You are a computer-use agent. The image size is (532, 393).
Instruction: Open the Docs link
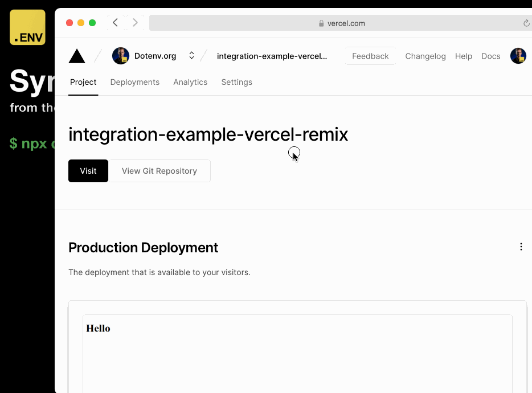(x=490, y=56)
